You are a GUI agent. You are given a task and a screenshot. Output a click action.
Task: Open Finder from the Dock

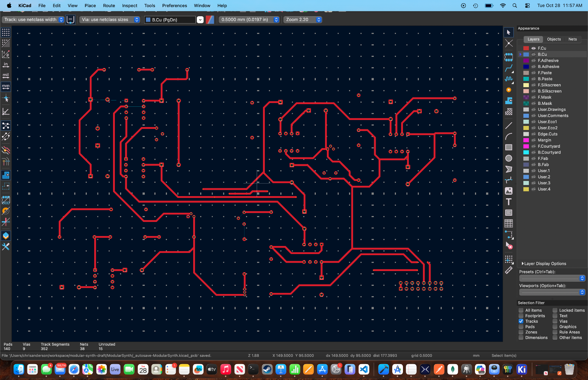[19, 369]
